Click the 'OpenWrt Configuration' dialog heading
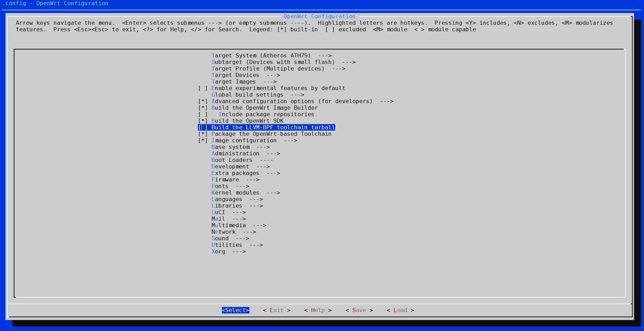The height and width of the screenshot is (331, 644). [319, 16]
